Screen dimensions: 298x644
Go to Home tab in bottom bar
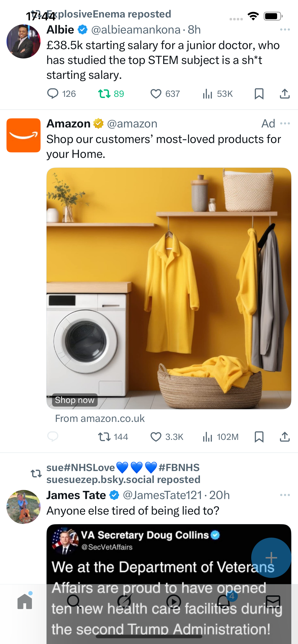click(x=25, y=601)
